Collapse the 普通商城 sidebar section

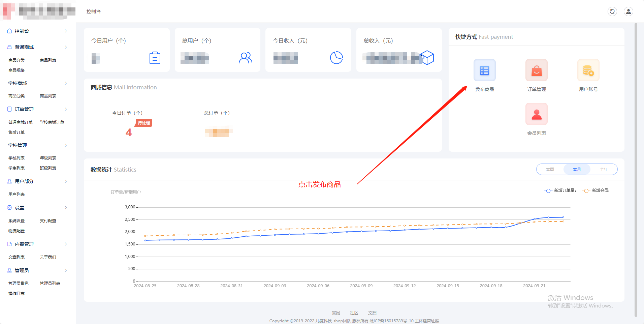pos(66,47)
